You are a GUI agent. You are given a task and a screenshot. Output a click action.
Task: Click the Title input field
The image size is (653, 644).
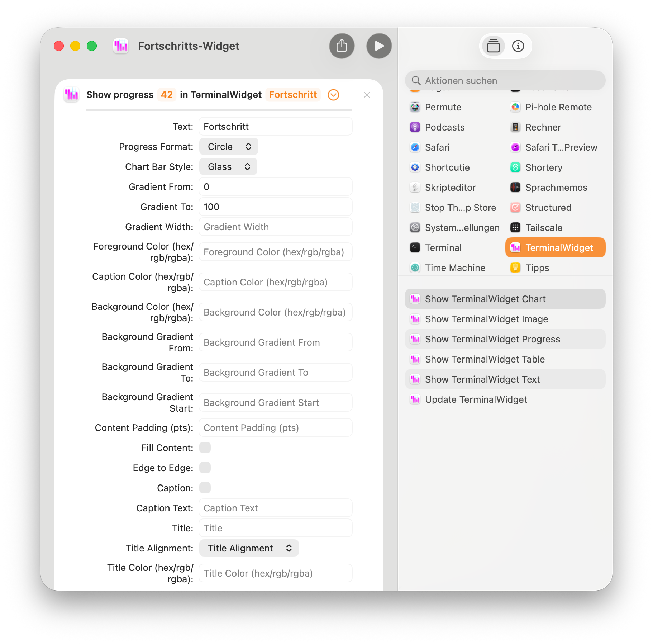pos(276,528)
